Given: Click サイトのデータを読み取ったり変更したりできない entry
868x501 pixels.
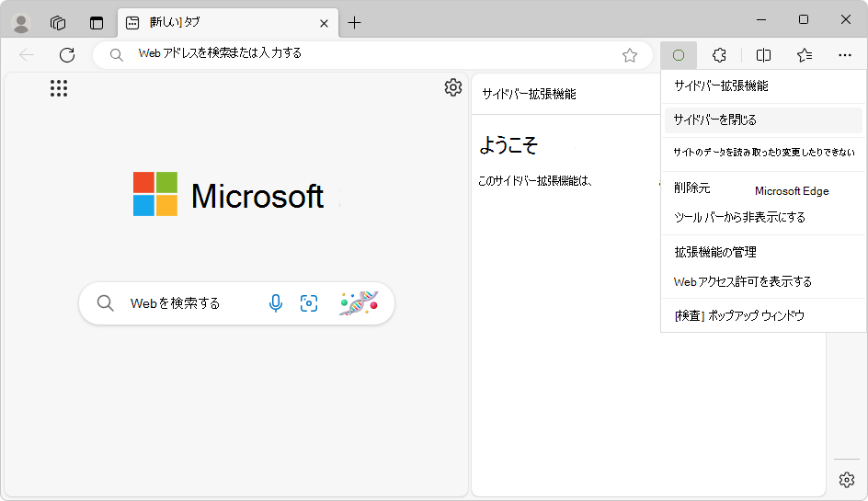Looking at the screenshot, I should point(764,153).
